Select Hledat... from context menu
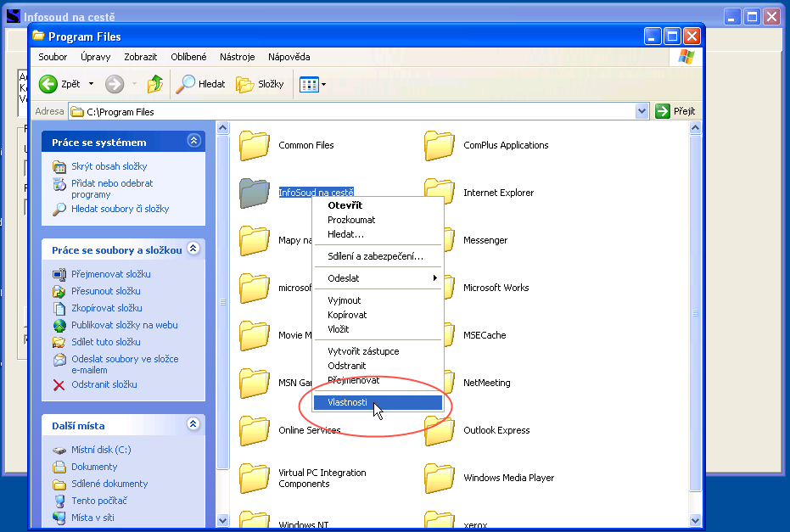 pos(378,234)
